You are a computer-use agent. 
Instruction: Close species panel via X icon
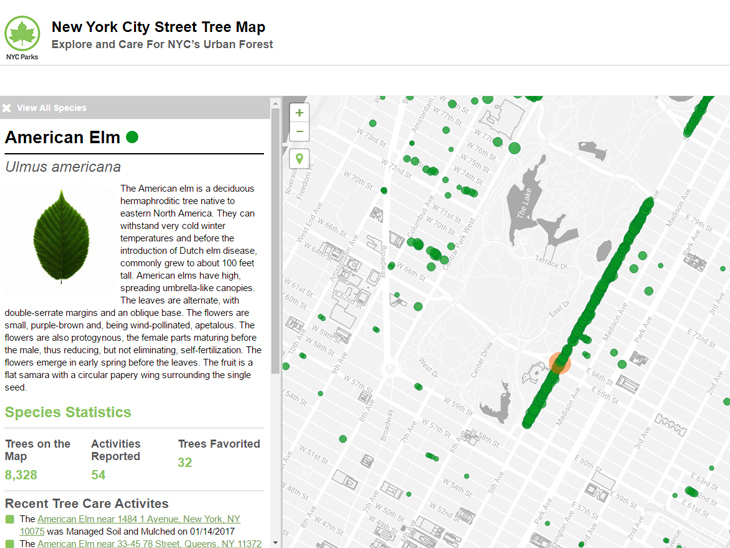(x=7, y=108)
